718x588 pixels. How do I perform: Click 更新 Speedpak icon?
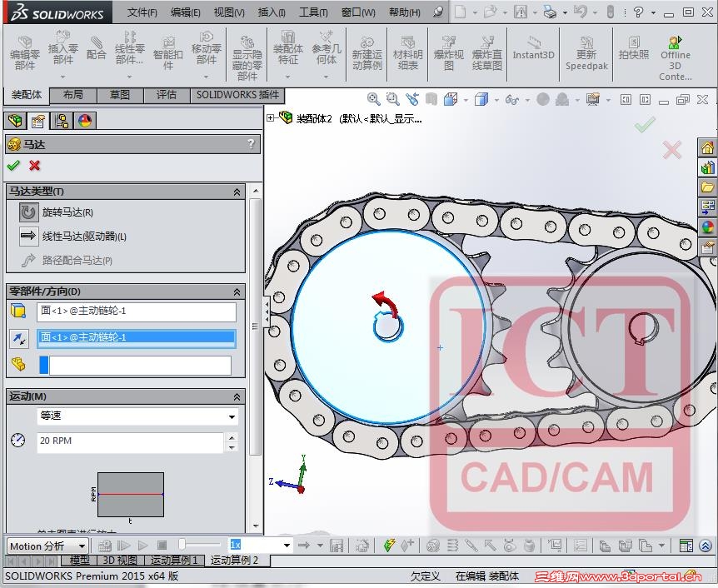586,53
